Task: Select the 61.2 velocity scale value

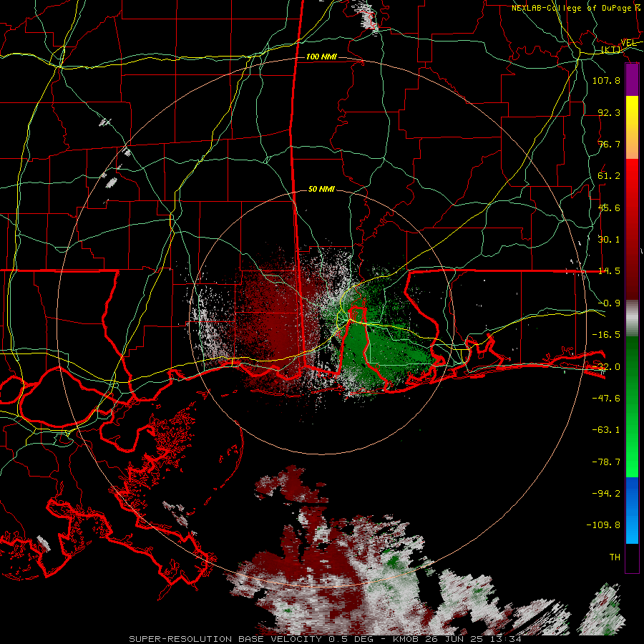Action: point(609,176)
